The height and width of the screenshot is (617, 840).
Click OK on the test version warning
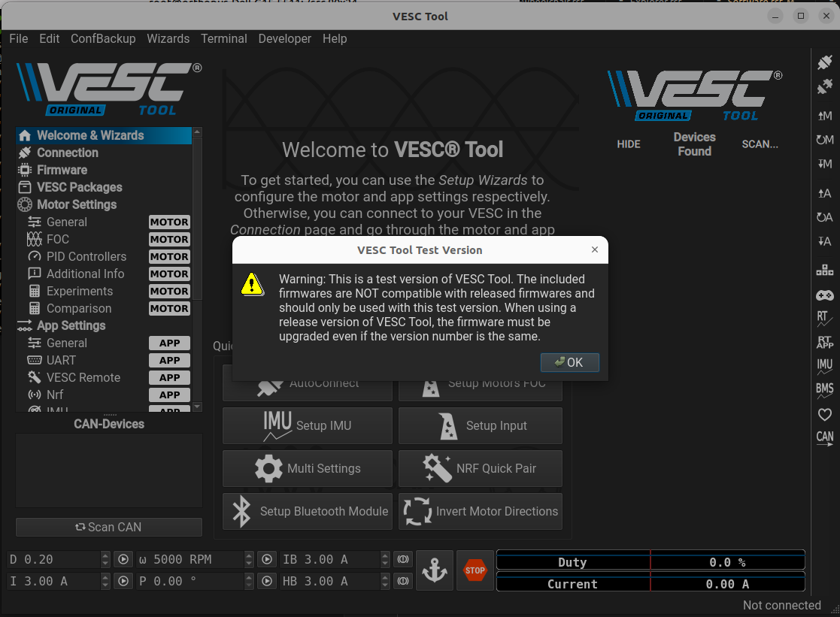569,361
